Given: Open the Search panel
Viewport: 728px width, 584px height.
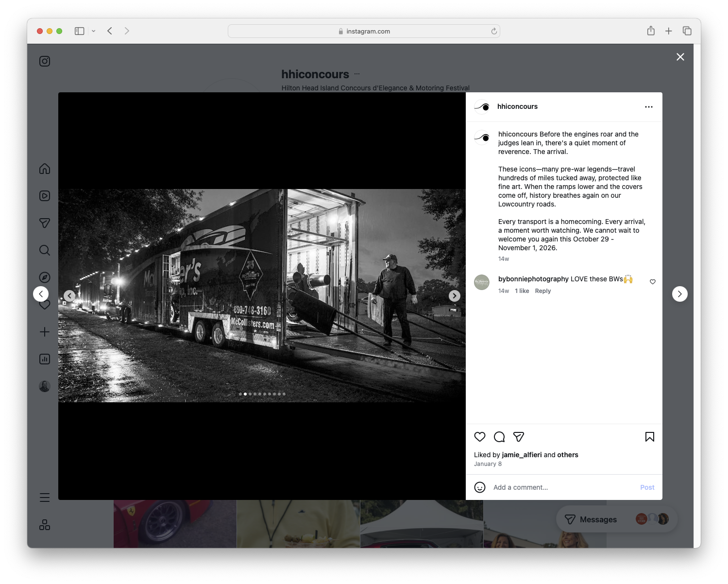Looking at the screenshot, I should (44, 250).
